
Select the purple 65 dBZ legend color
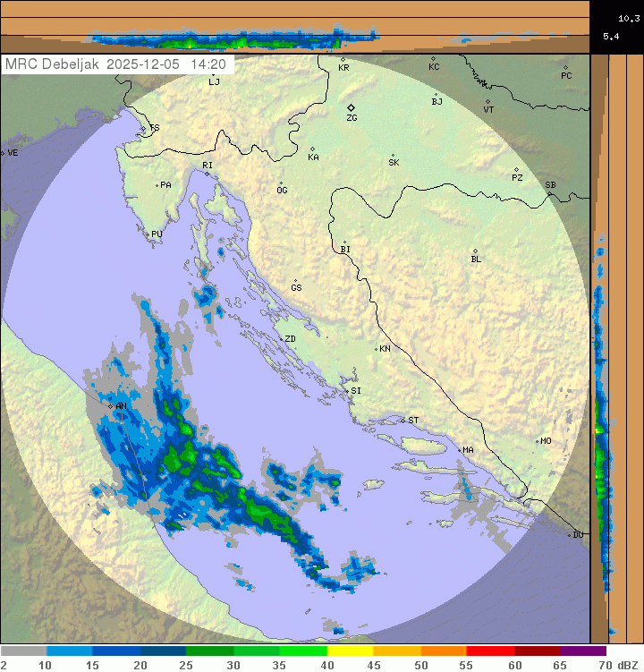(x=583, y=651)
